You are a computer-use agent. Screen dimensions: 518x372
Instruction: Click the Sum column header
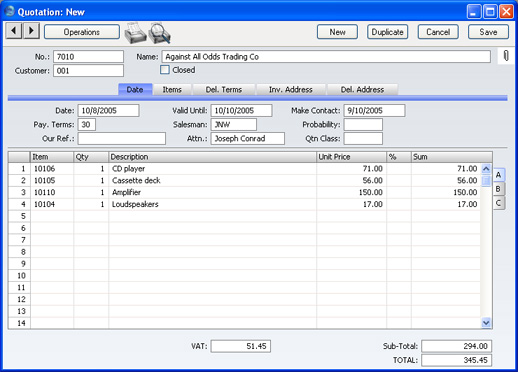[x=452, y=157]
